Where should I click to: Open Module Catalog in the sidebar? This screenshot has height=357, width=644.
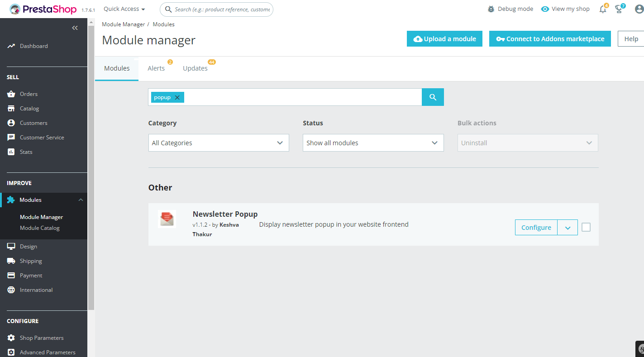(40, 228)
